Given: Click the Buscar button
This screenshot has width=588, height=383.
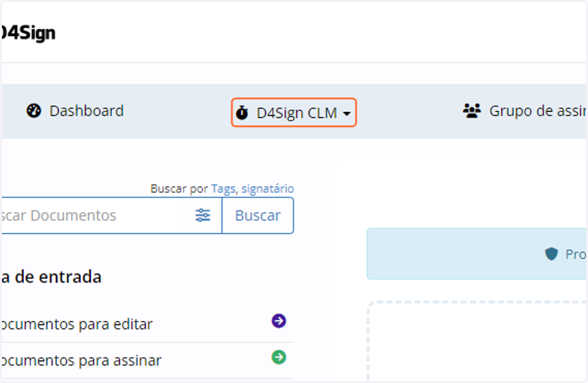Looking at the screenshot, I should [x=258, y=215].
